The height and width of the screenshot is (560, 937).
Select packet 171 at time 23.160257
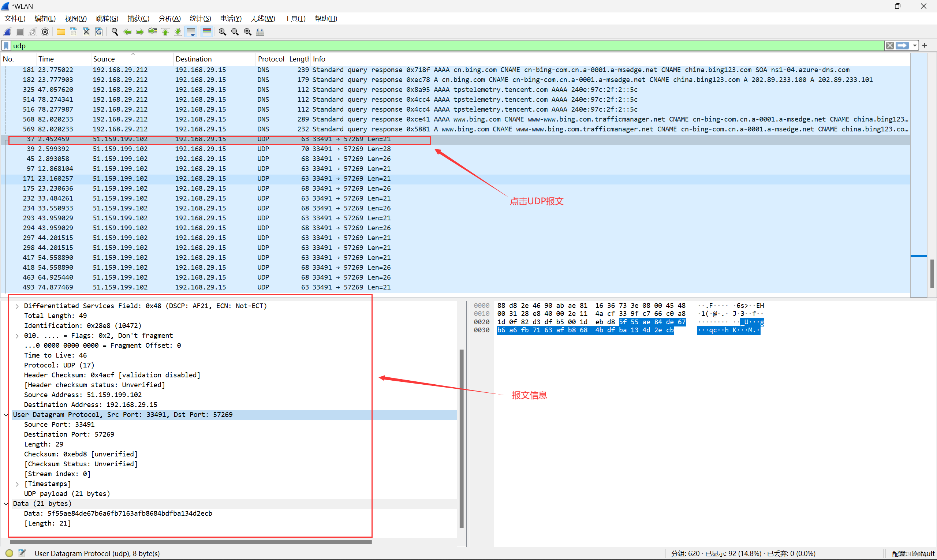(455, 179)
